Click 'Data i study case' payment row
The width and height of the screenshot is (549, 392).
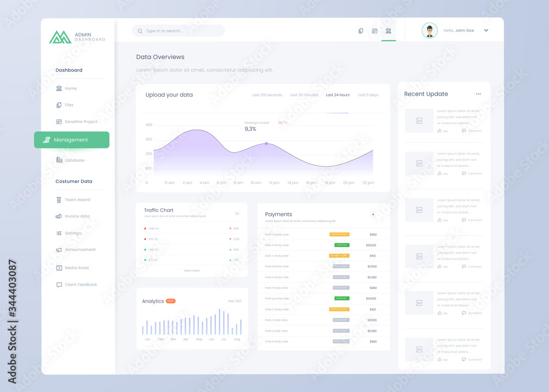point(323,320)
